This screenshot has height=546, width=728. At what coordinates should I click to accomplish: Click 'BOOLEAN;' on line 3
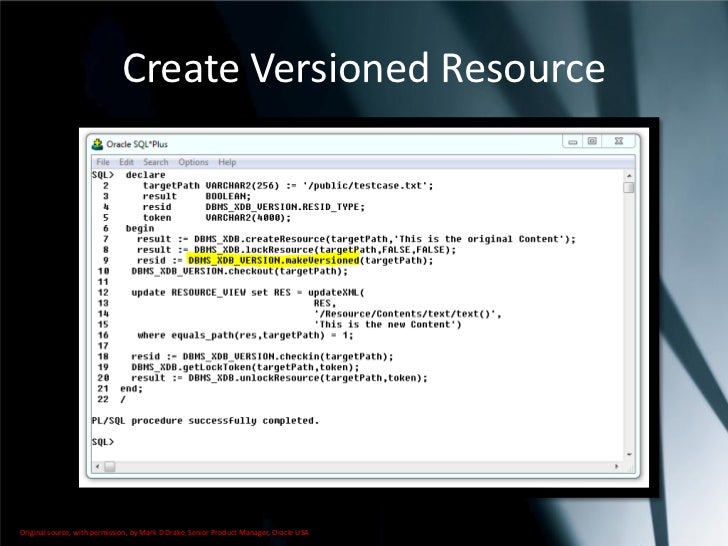(228, 196)
